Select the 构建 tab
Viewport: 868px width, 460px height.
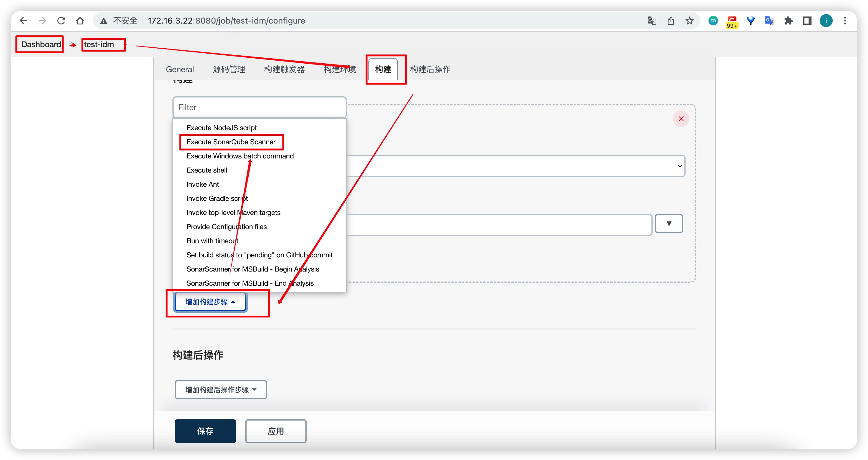(x=383, y=69)
